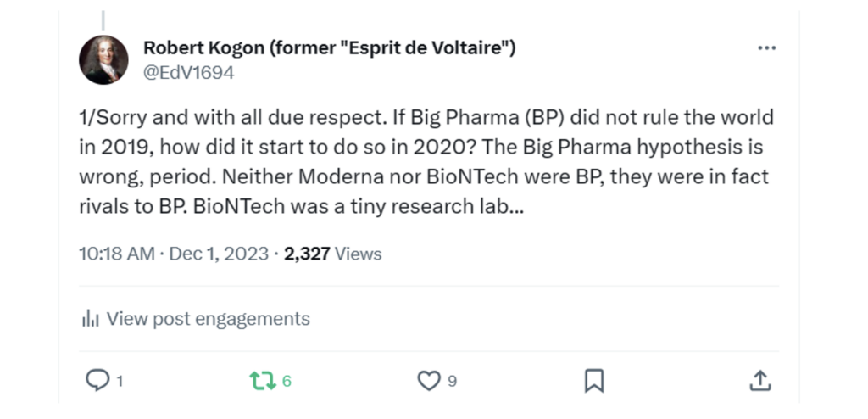This screenshot has width=868, height=419.
Task: Click the heart icon to like
Action: coord(430,381)
